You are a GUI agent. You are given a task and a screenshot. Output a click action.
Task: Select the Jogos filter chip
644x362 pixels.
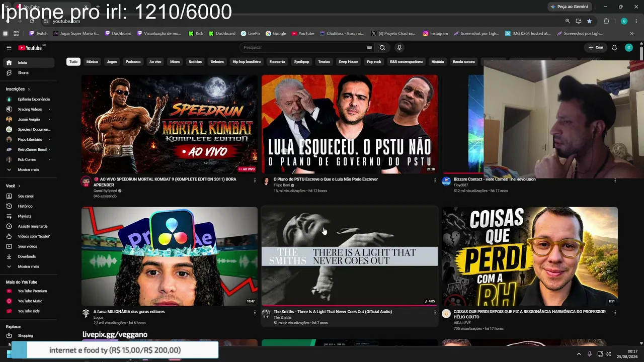tap(112, 62)
